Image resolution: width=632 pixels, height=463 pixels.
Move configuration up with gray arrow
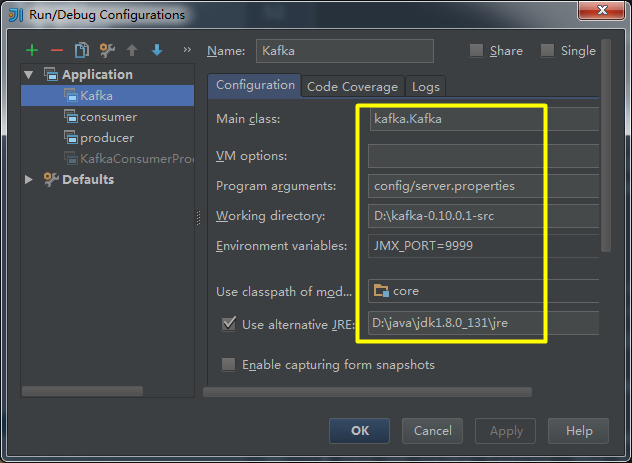click(132, 50)
